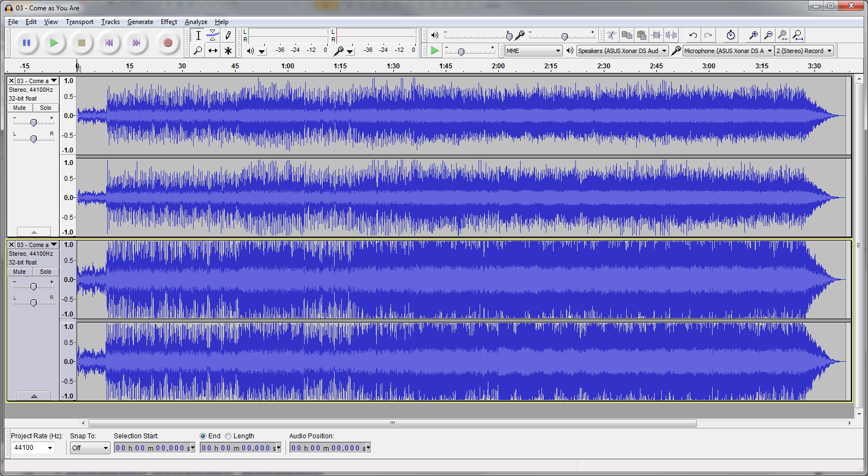Open the Speakers output device dropdown
The image size is (868, 476).
[x=622, y=51]
